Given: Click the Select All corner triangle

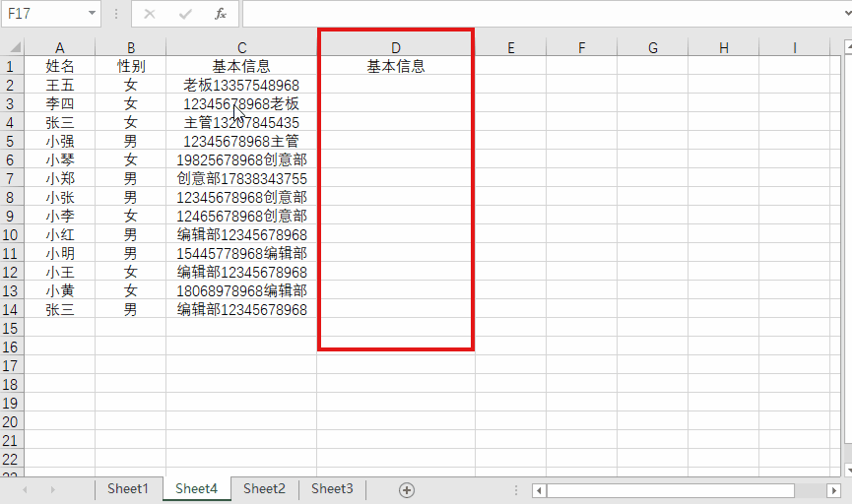Looking at the screenshot, I should pos(14,47).
